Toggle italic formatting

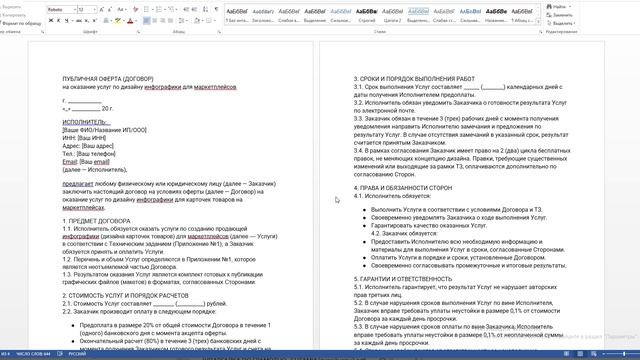[x=58, y=20]
